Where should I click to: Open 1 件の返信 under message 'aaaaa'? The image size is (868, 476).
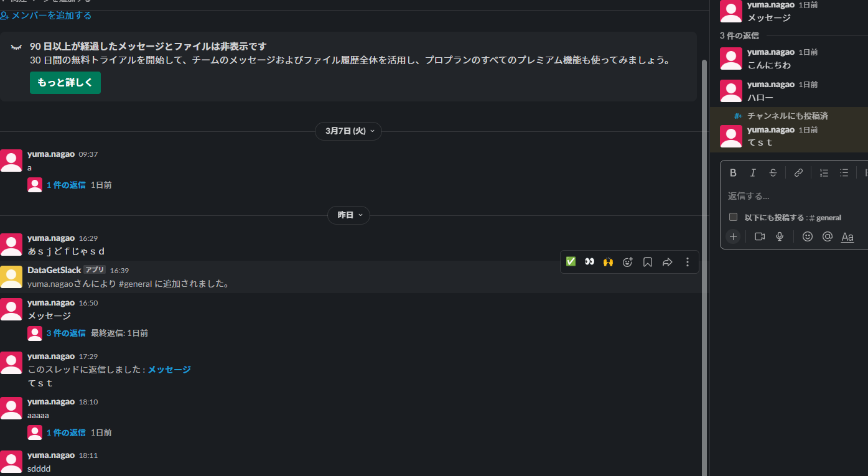pos(66,432)
